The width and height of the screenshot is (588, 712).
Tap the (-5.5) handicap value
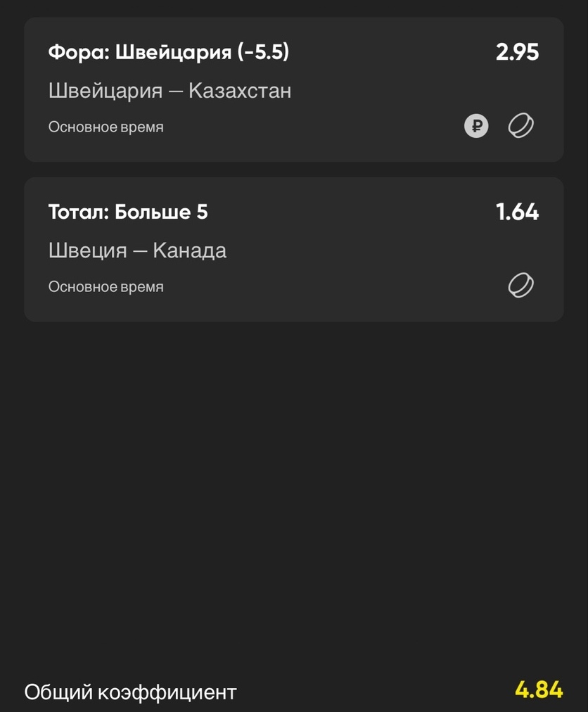(263, 52)
